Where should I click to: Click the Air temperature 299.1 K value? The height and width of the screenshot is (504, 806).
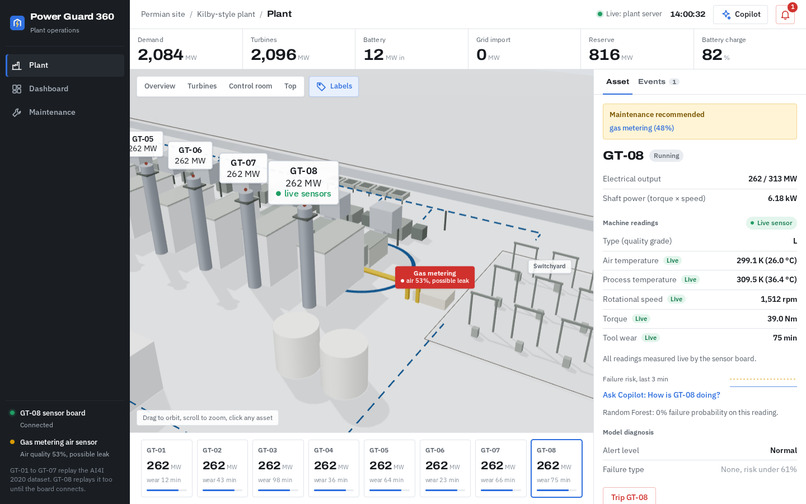pyautogui.click(x=766, y=261)
